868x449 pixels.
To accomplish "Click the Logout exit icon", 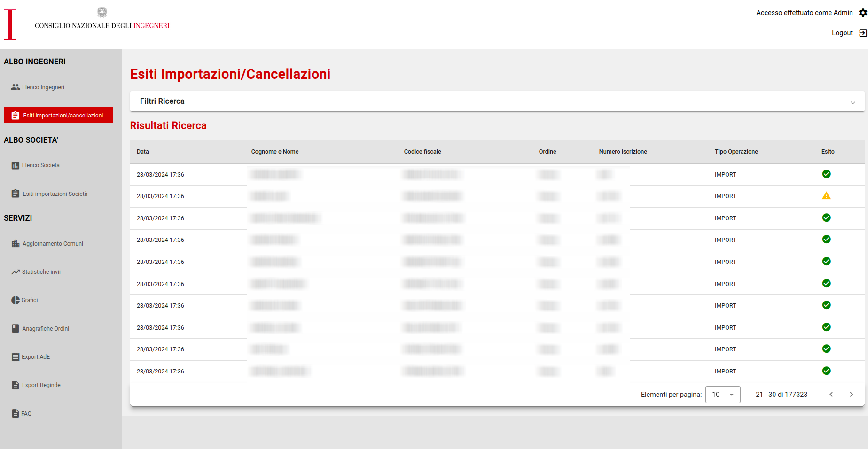I will [x=863, y=33].
